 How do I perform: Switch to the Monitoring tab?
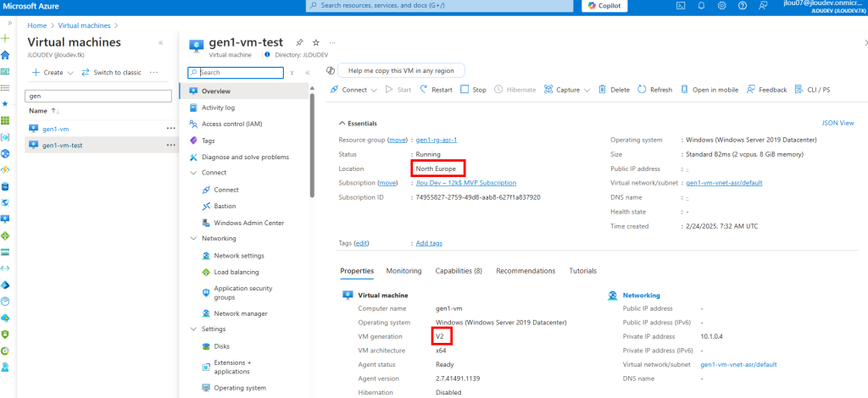403,271
